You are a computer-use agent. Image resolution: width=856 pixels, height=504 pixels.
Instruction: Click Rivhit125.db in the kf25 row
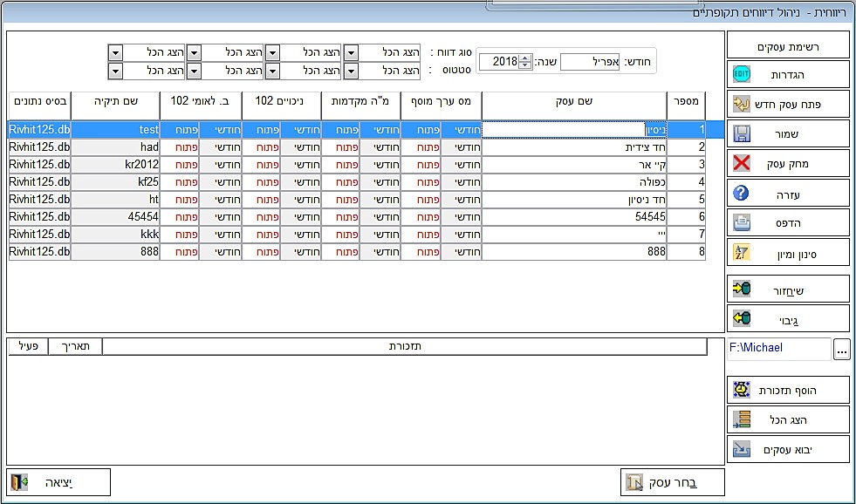[40, 182]
